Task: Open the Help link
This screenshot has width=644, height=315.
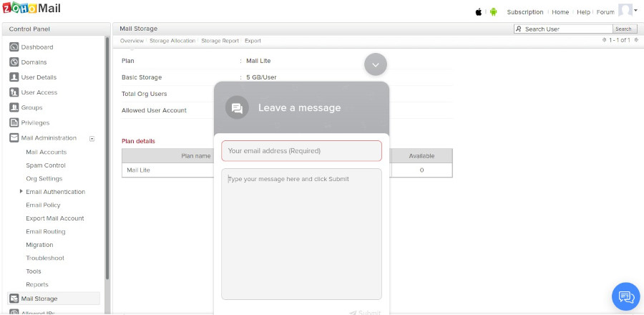Action: tap(583, 12)
